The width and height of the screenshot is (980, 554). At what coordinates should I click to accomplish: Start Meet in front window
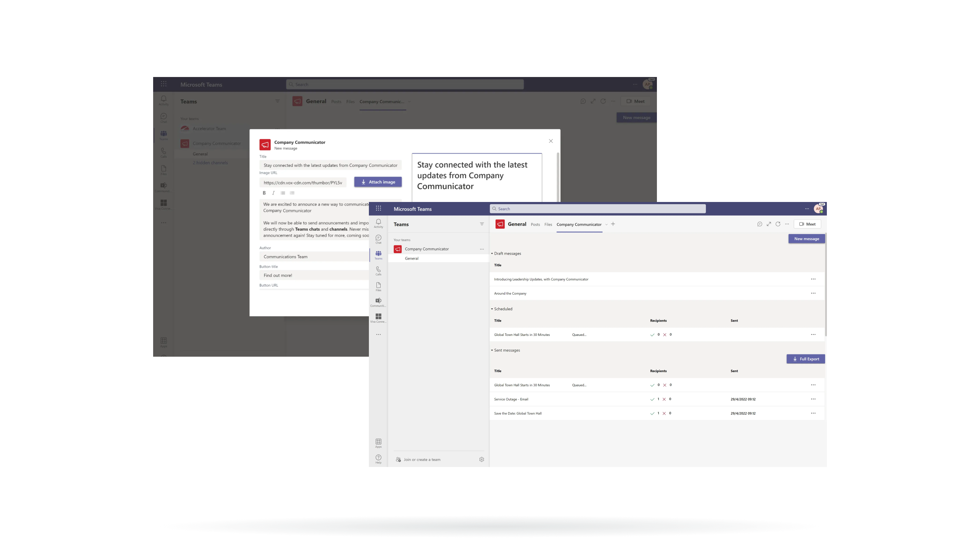[x=807, y=224]
